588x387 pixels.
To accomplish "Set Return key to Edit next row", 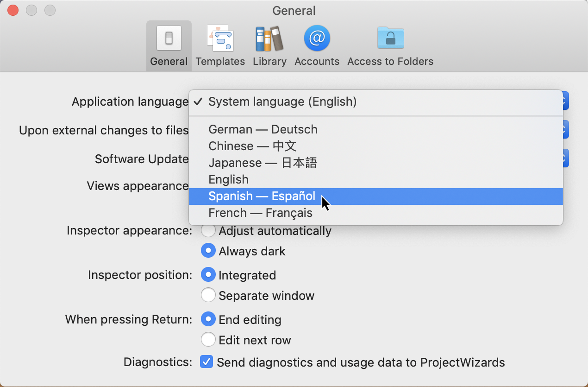I will click(208, 340).
